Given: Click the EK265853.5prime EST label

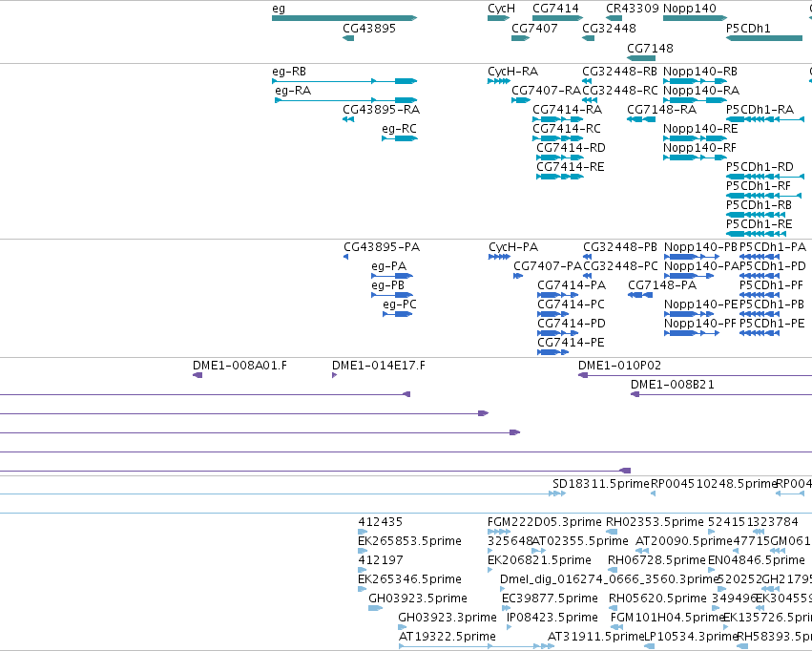Looking at the screenshot, I should click(409, 542).
